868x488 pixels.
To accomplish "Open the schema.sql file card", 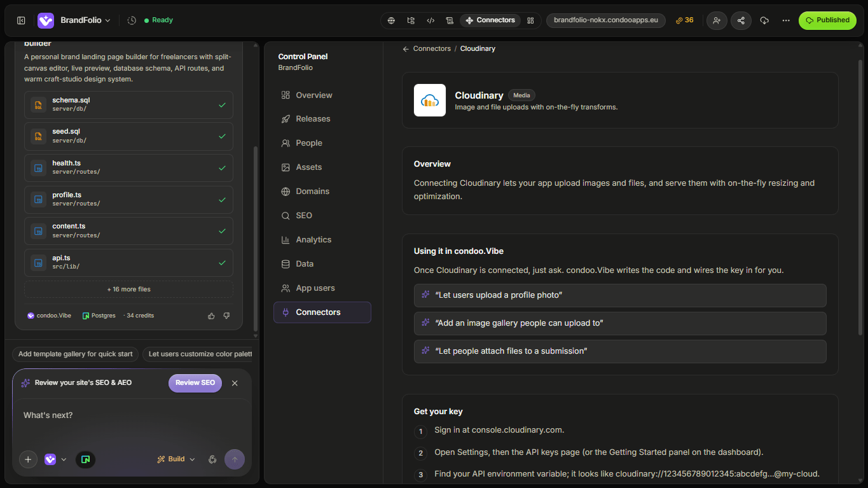I will (128, 105).
